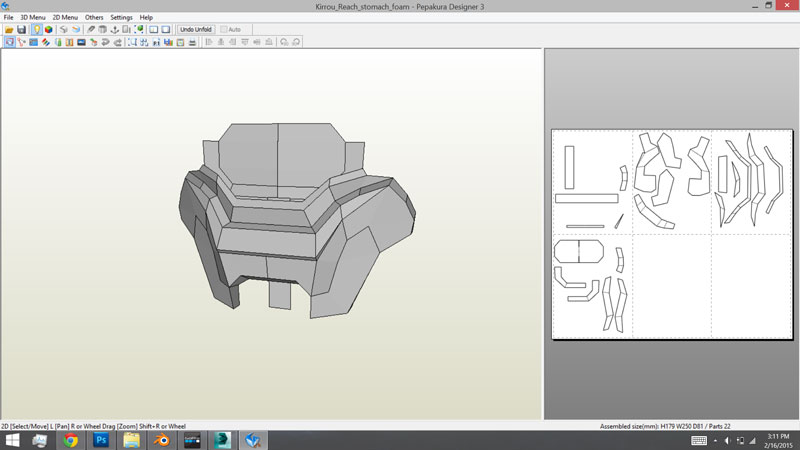
Task: Select the rotate part tool icon
Action: coord(21,42)
